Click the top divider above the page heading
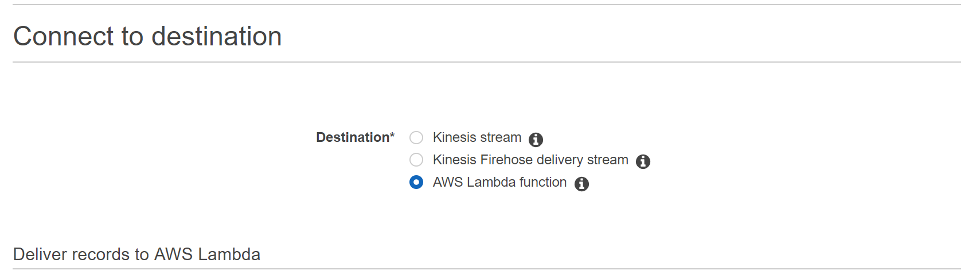Image resolution: width=980 pixels, height=274 pixels. 486,5
